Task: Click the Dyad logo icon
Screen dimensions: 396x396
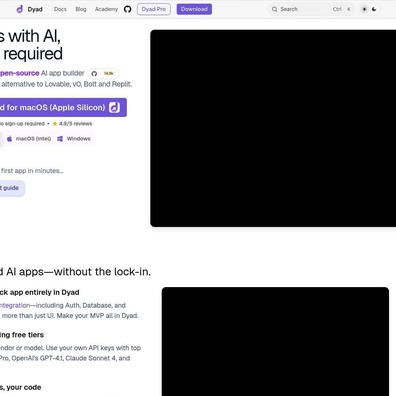Action: (20, 9)
